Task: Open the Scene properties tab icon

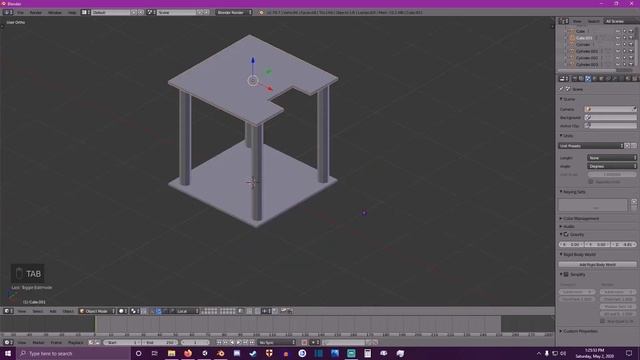Action: pos(588,78)
